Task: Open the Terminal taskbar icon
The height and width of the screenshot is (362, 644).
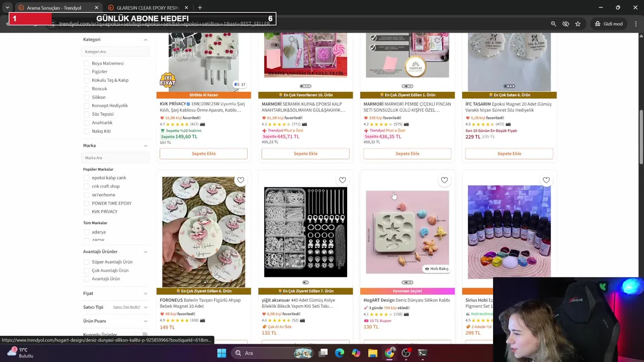Action: point(423,353)
